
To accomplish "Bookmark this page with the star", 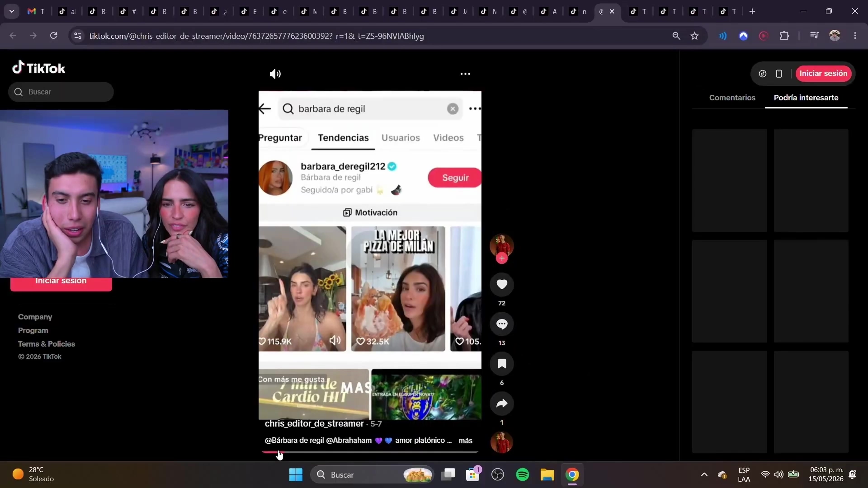I will point(694,36).
